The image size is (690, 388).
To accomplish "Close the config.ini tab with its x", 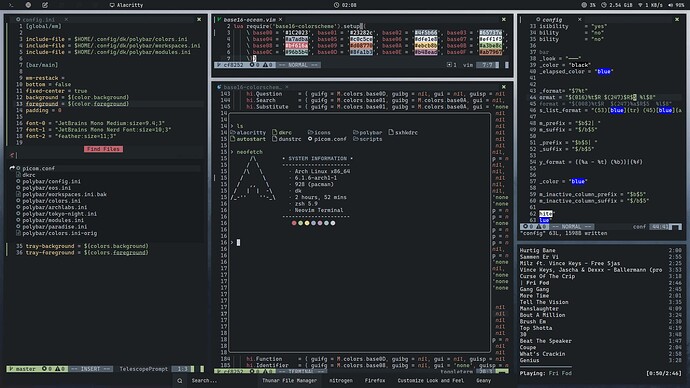I will pyautogui.click(x=66, y=19).
